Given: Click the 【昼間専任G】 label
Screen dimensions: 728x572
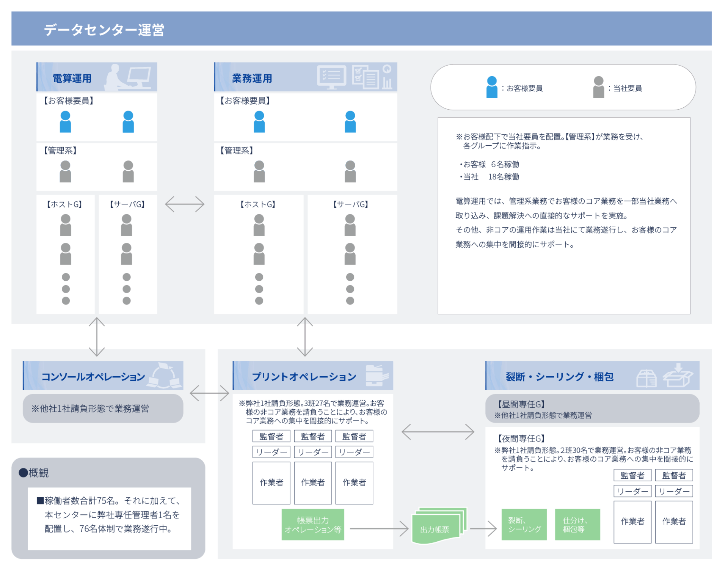Looking at the screenshot, I should (x=521, y=404).
